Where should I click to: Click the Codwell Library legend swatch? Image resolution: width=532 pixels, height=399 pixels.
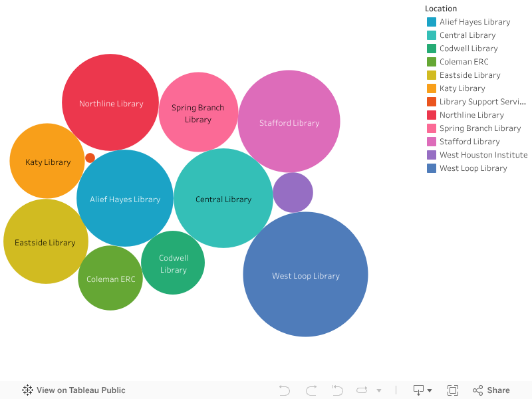click(x=432, y=49)
